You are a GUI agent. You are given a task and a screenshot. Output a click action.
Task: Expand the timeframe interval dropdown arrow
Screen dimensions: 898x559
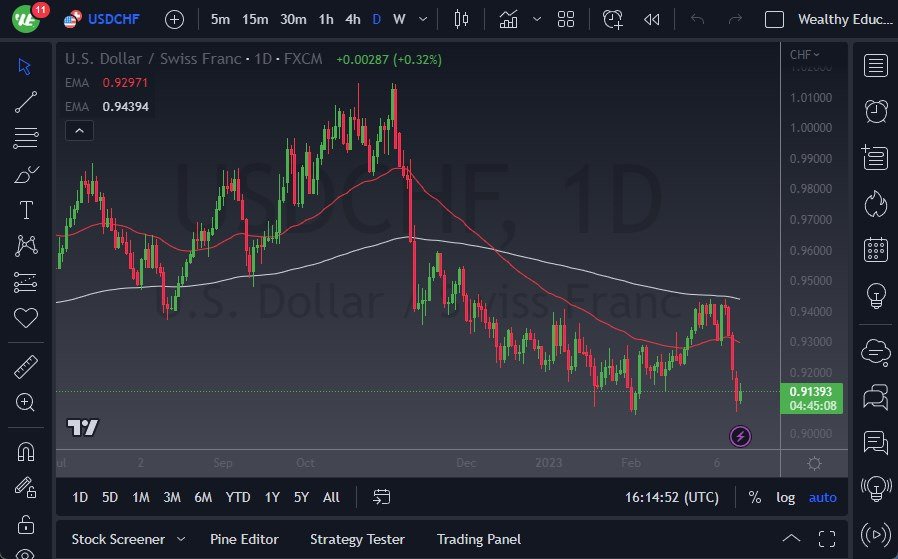pyautogui.click(x=426, y=19)
